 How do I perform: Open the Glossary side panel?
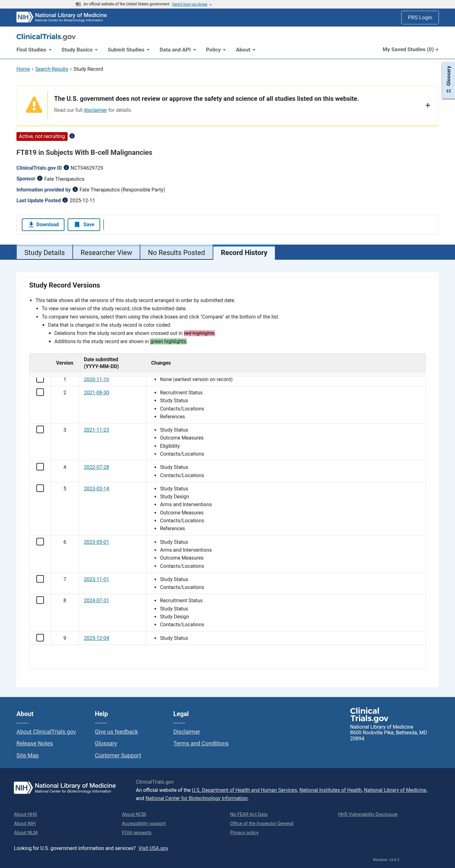[448, 80]
